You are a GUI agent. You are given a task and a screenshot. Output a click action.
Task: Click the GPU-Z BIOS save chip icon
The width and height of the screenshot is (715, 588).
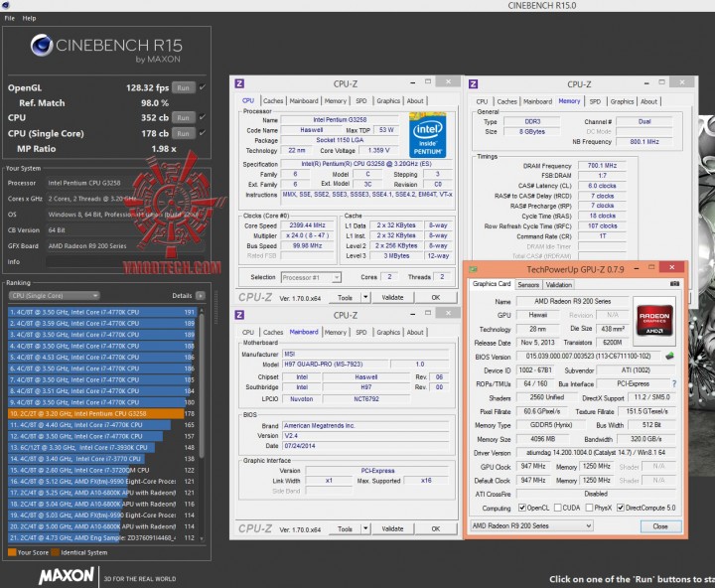pyautogui.click(x=669, y=356)
